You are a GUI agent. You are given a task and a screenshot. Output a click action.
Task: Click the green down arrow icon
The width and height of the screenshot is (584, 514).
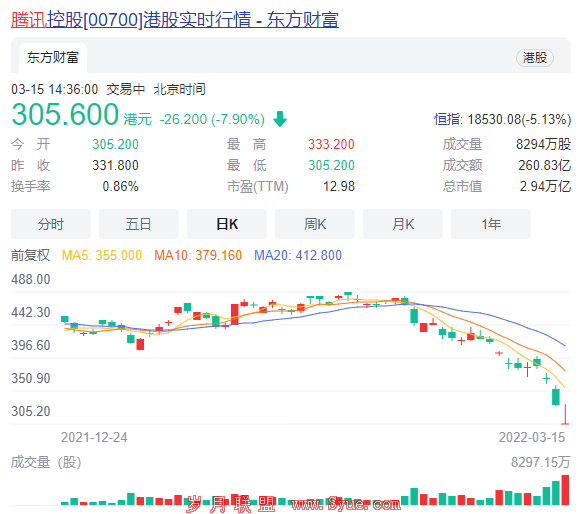coord(280,119)
